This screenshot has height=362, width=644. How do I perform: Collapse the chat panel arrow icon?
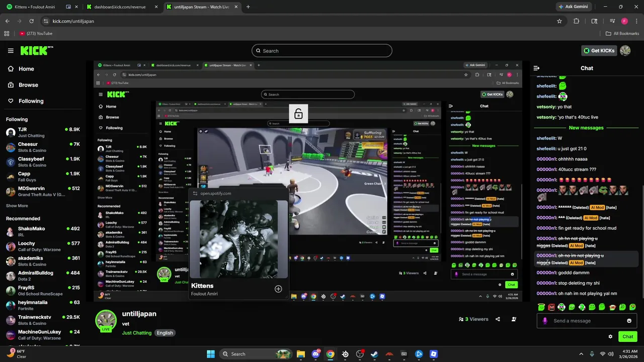tap(536, 68)
